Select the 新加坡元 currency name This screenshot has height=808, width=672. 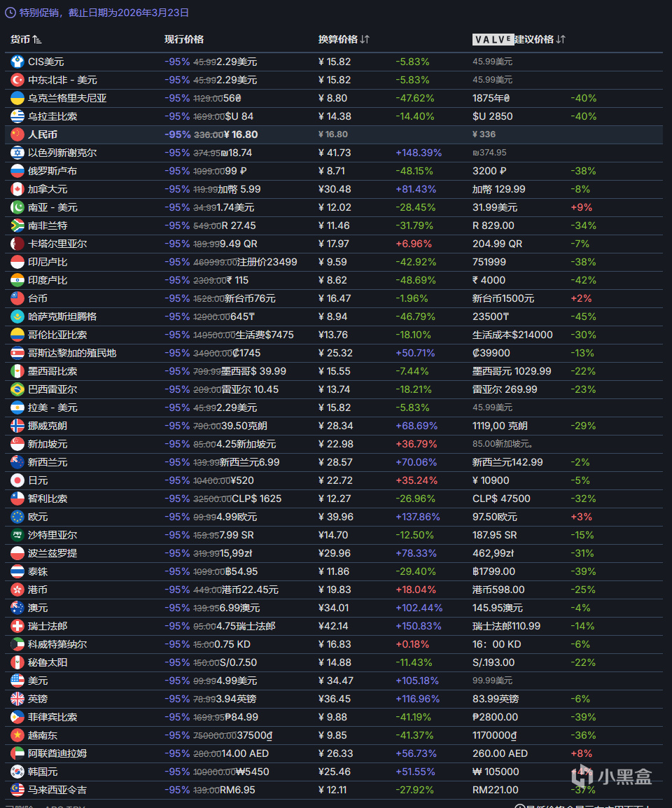[48, 444]
